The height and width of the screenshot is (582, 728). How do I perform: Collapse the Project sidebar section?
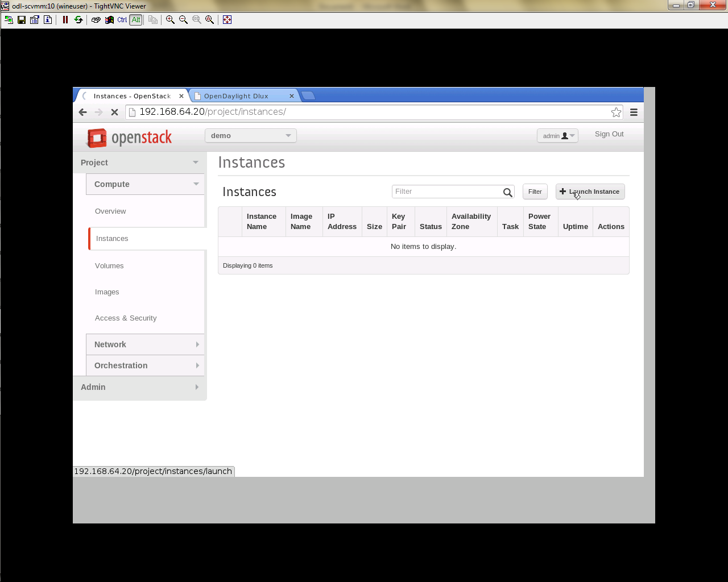140,163
